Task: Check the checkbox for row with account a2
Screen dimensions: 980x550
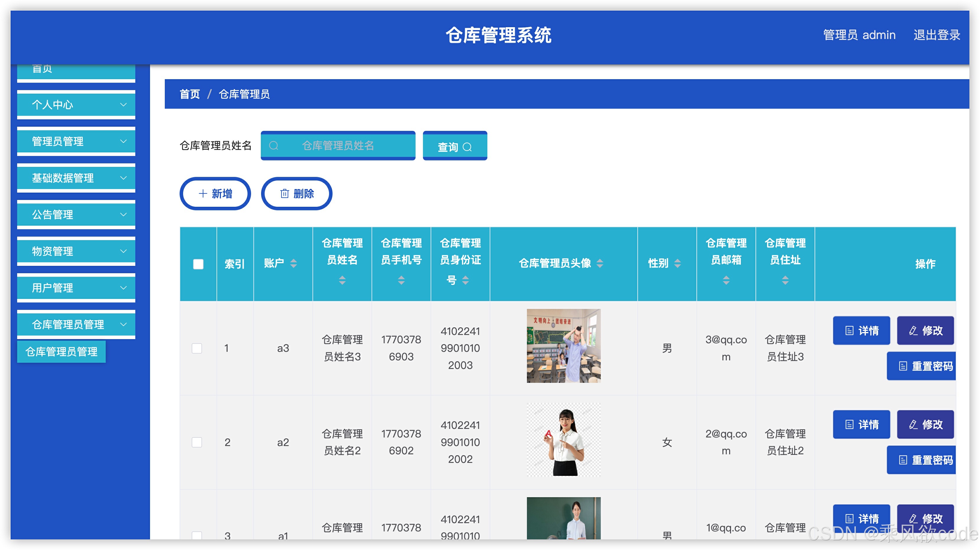Action: pyautogui.click(x=197, y=442)
